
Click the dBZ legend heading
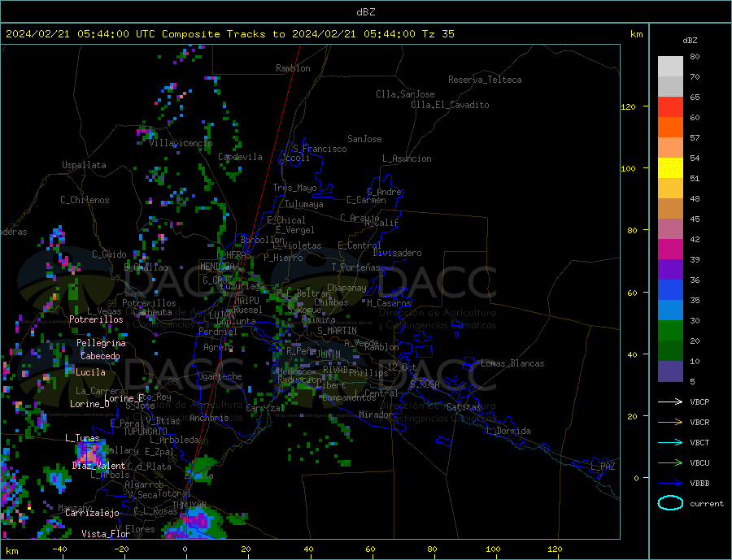[x=690, y=41]
